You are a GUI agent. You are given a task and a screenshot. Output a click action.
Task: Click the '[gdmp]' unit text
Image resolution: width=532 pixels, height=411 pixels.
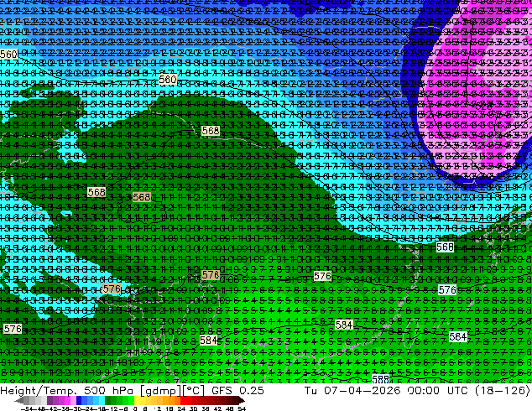(x=161, y=391)
